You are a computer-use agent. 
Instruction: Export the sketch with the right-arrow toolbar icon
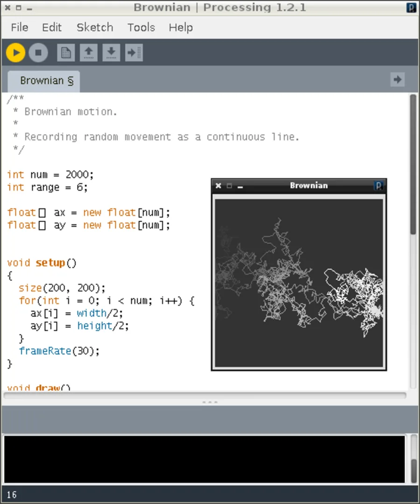[134, 52]
